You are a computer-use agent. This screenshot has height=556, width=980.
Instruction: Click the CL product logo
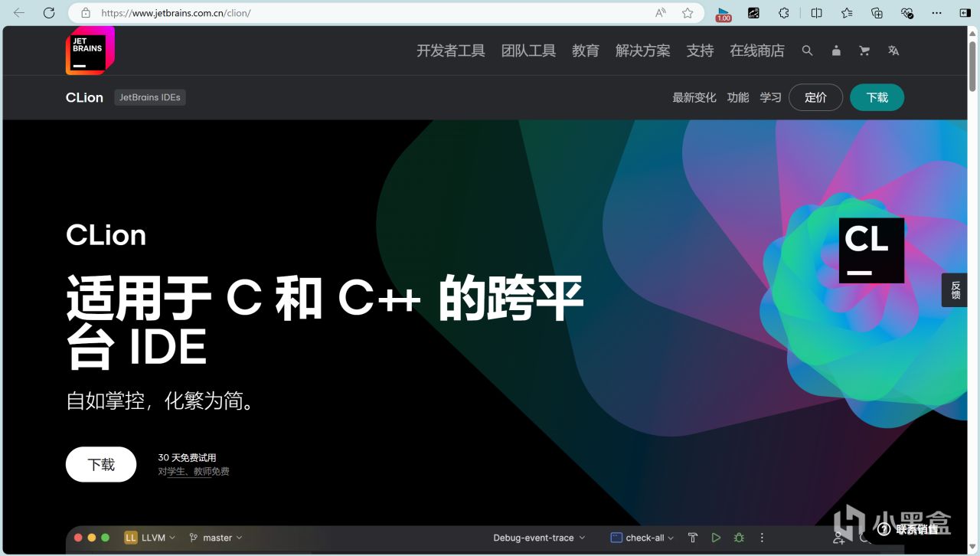(x=871, y=250)
